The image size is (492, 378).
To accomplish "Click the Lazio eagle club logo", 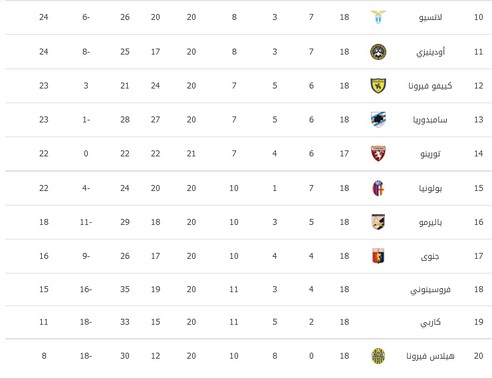I will 378,17.
